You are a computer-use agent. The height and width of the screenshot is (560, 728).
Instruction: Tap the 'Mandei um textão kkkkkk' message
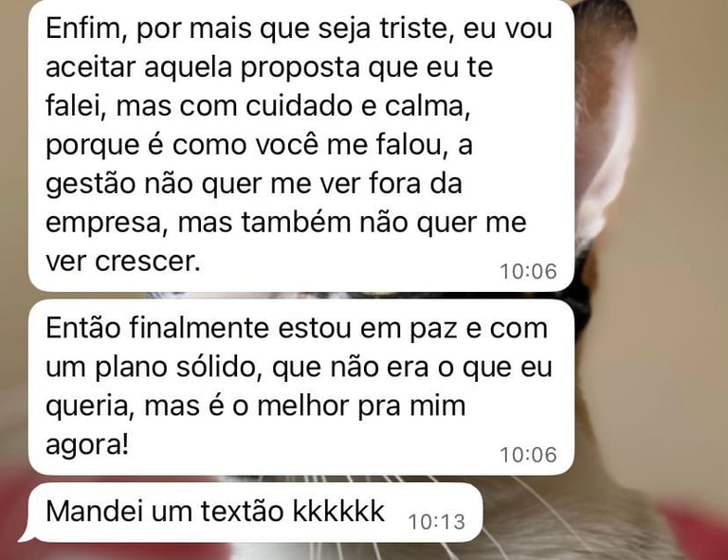click(253, 513)
